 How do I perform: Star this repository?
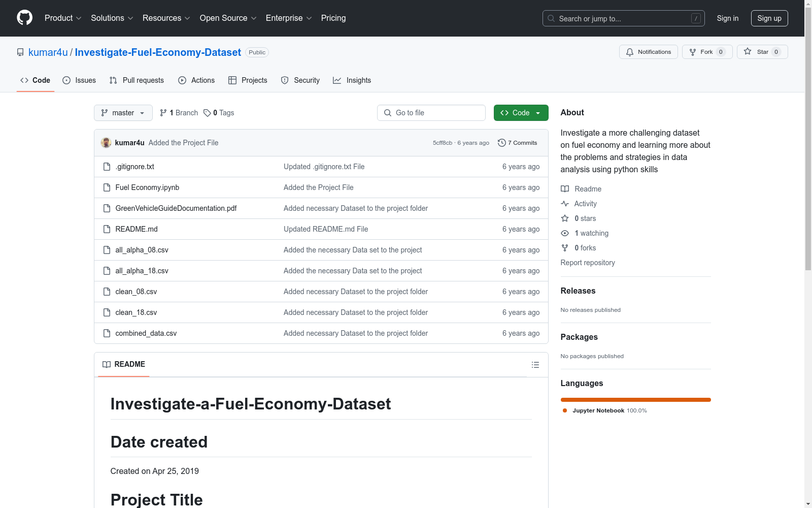762,52
